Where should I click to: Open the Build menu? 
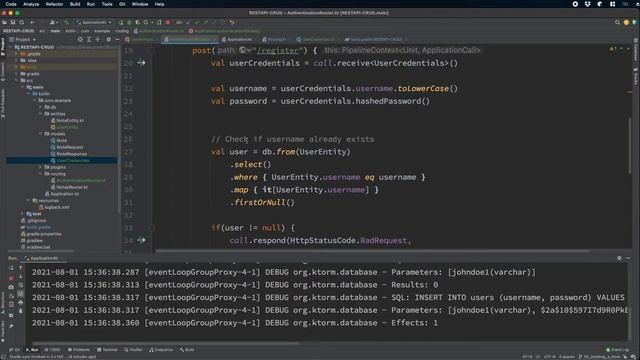pyautogui.click(x=75, y=4)
